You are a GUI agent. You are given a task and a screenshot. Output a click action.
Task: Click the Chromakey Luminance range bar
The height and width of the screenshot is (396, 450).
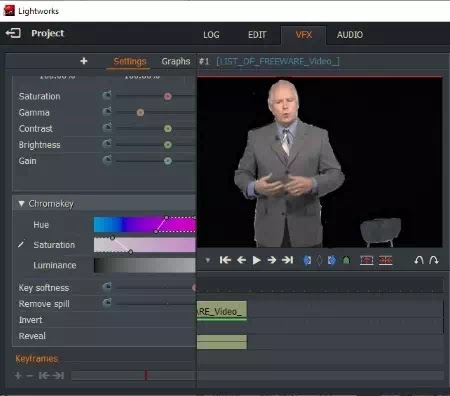coord(145,265)
